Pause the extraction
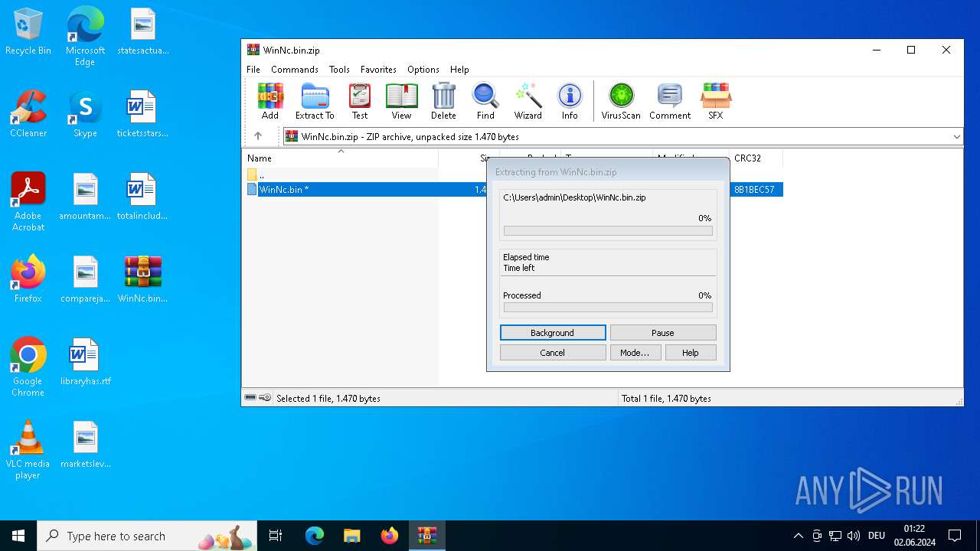Viewport: 980px width, 551px height. tap(663, 333)
